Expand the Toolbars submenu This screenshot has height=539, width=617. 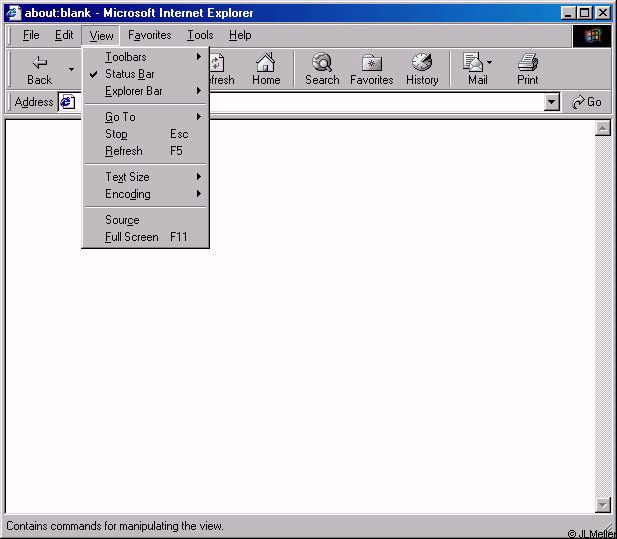126,57
